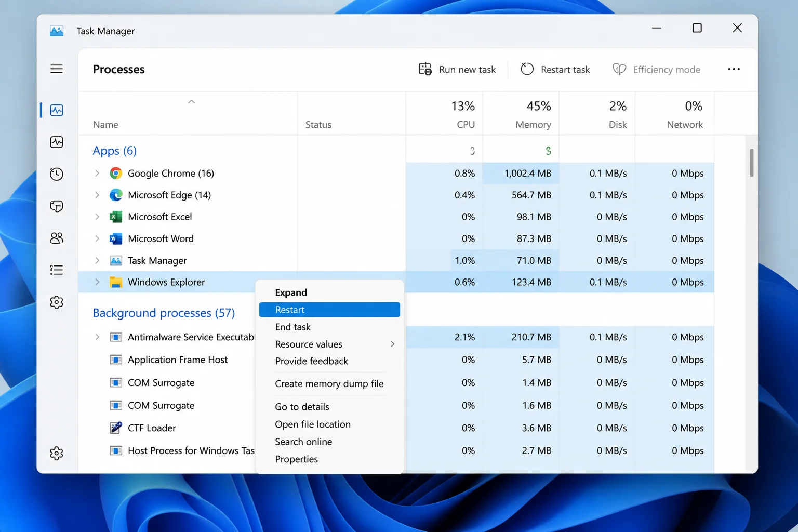Click the Apps (6) group heading
The height and width of the screenshot is (532, 798).
115,151
